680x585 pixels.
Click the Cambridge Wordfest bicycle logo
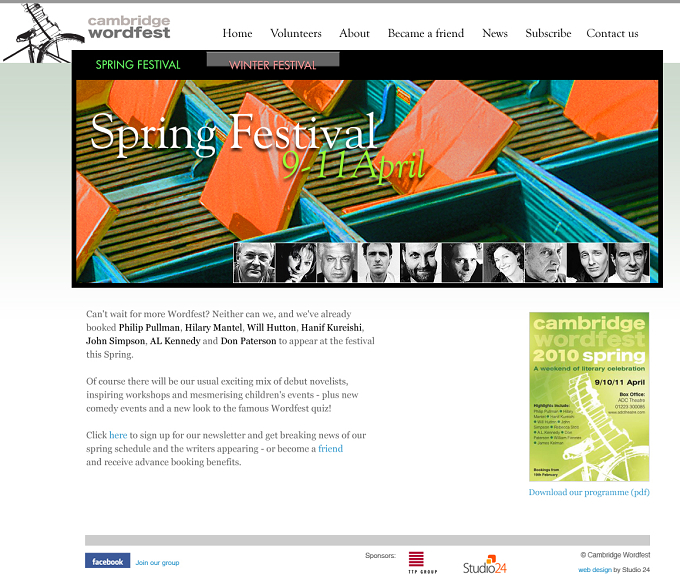(43, 33)
